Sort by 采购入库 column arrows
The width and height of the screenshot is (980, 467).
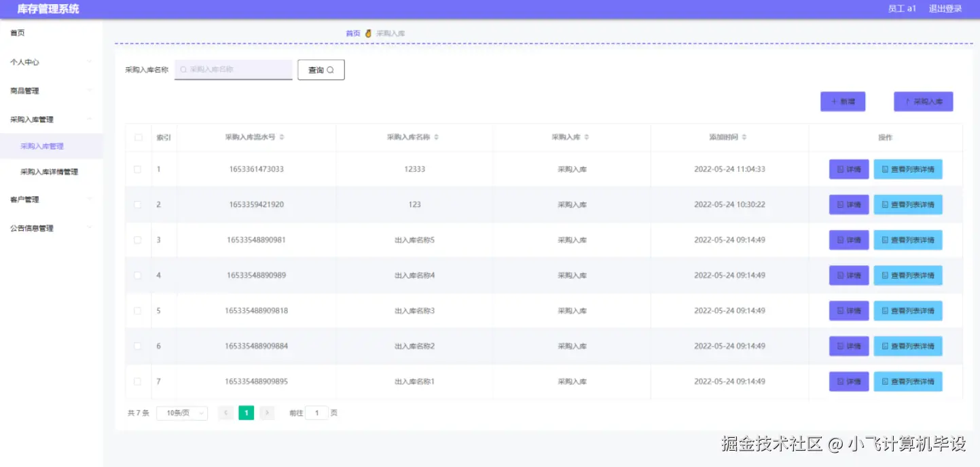tap(587, 137)
